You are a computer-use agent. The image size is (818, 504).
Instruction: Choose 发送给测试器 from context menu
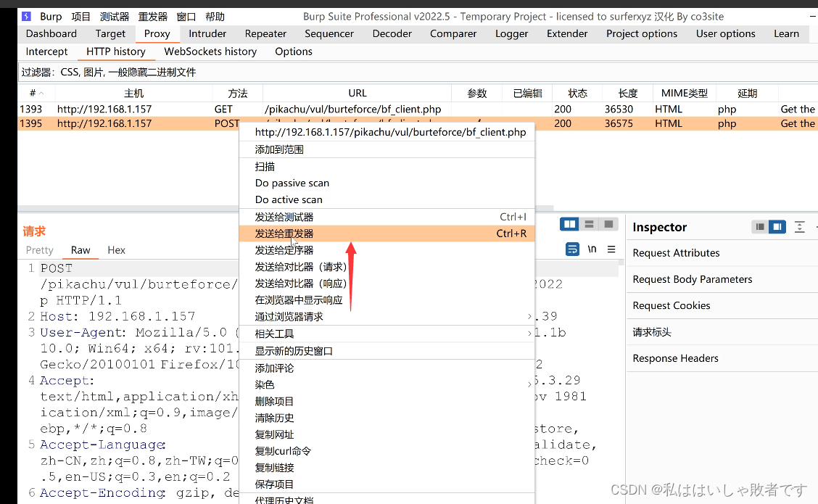pos(387,217)
